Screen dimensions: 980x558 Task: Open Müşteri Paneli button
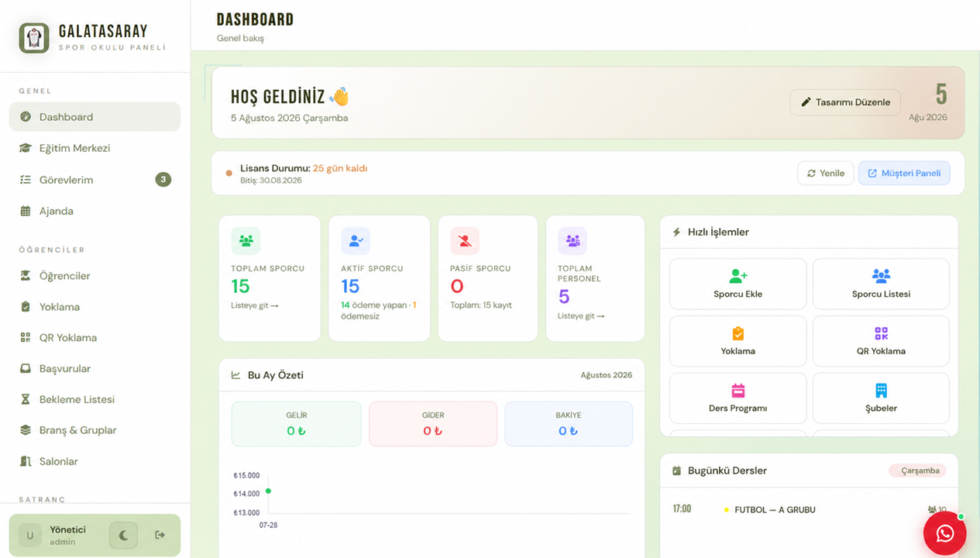(x=904, y=173)
